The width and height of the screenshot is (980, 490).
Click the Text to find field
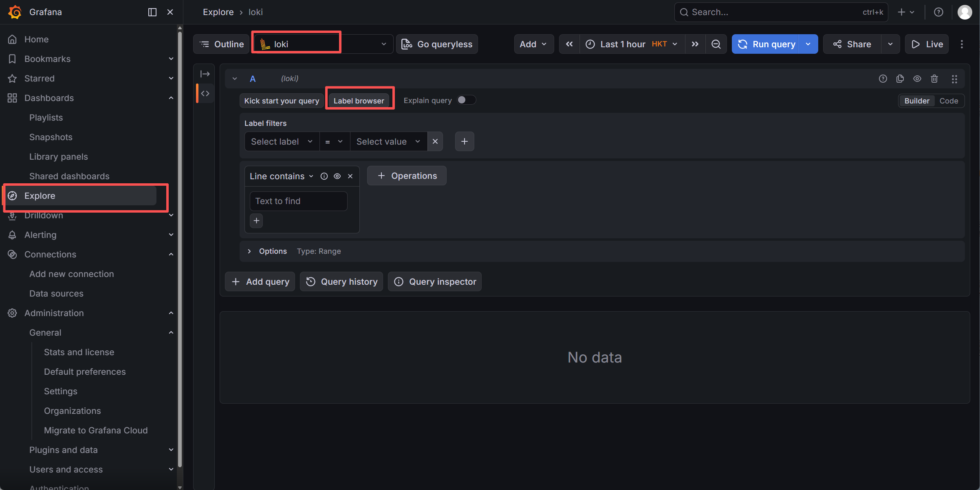click(298, 201)
